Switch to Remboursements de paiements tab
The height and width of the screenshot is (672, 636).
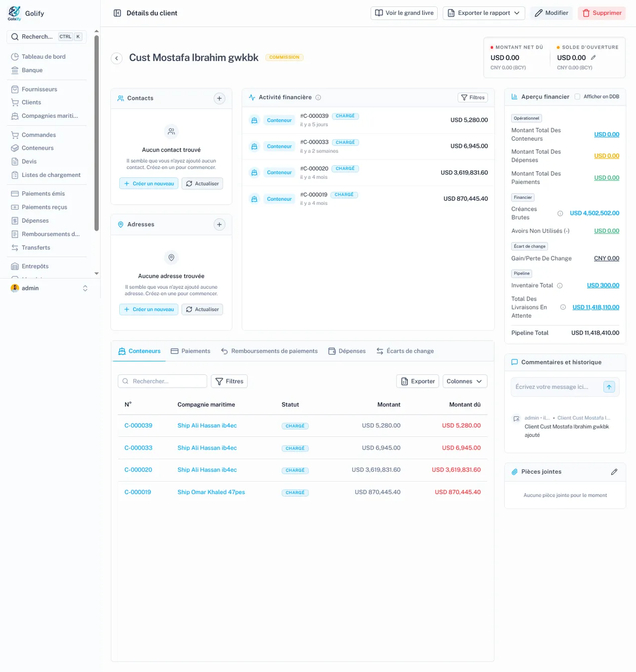pos(269,351)
